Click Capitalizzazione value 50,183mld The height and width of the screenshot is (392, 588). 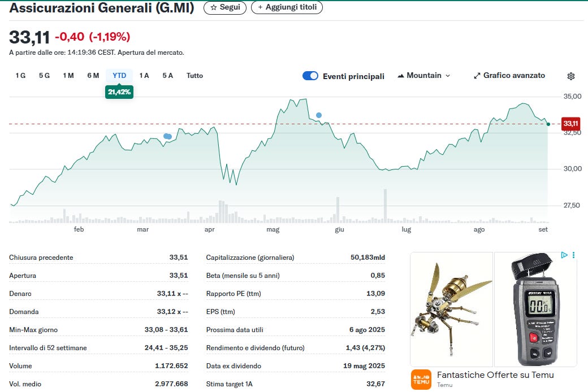coord(368,258)
